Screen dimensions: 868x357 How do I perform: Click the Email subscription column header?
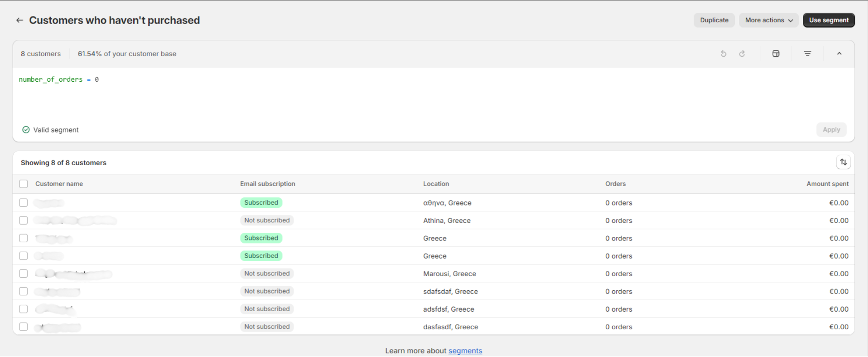click(x=267, y=184)
